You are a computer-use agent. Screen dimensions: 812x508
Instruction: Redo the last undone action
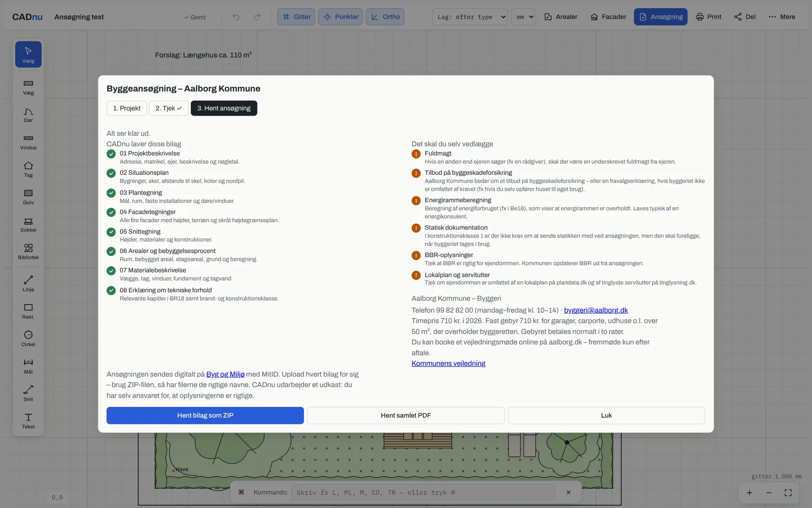pyautogui.click(x=257, y=17)
